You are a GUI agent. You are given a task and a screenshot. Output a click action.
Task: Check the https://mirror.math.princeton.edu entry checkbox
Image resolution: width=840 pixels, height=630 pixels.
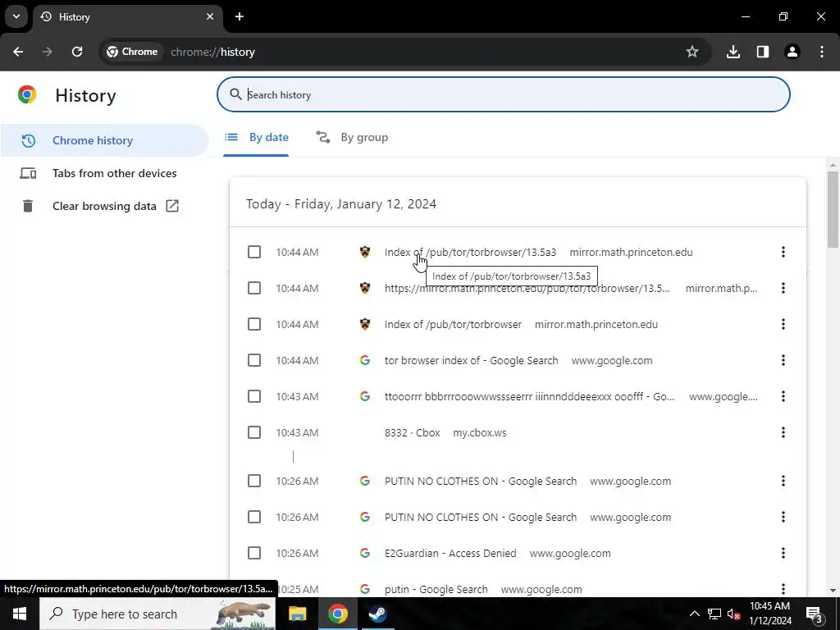click(254, 288)
